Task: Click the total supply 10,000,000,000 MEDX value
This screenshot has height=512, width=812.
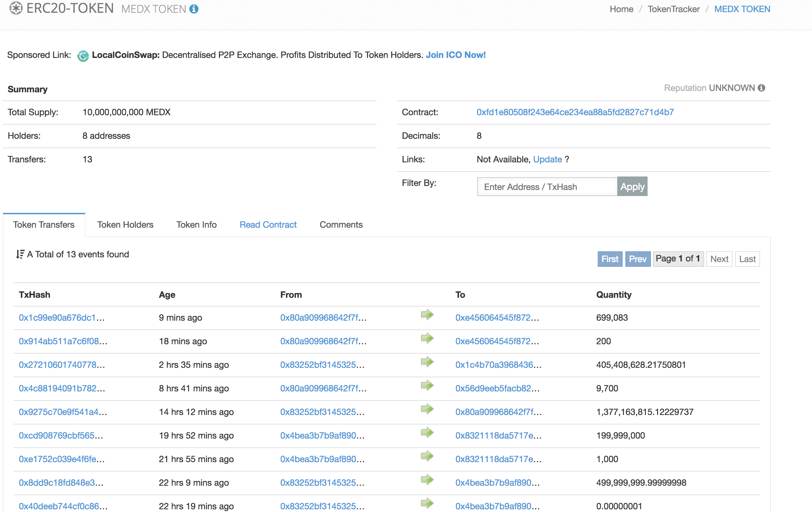Action: 126,112
